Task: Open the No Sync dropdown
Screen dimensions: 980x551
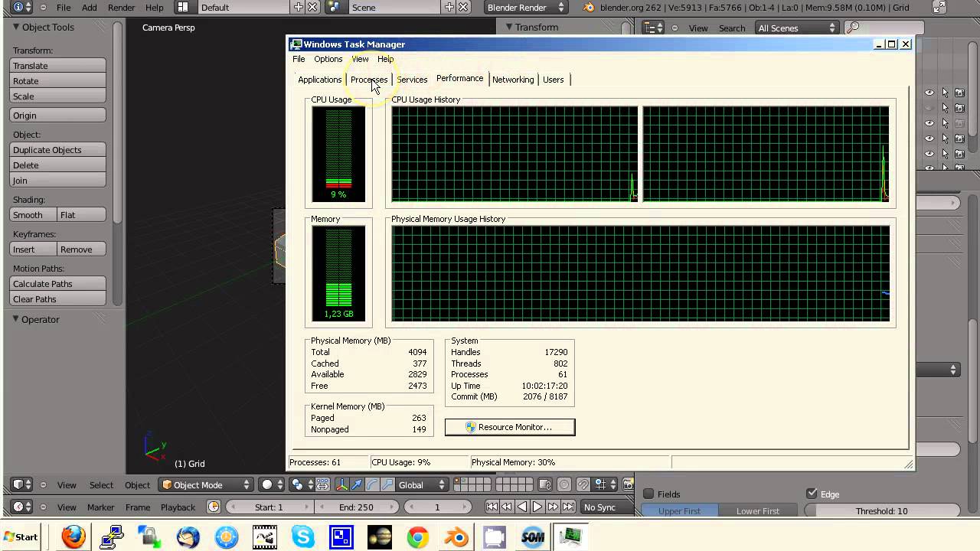Action: coord(608,507)
